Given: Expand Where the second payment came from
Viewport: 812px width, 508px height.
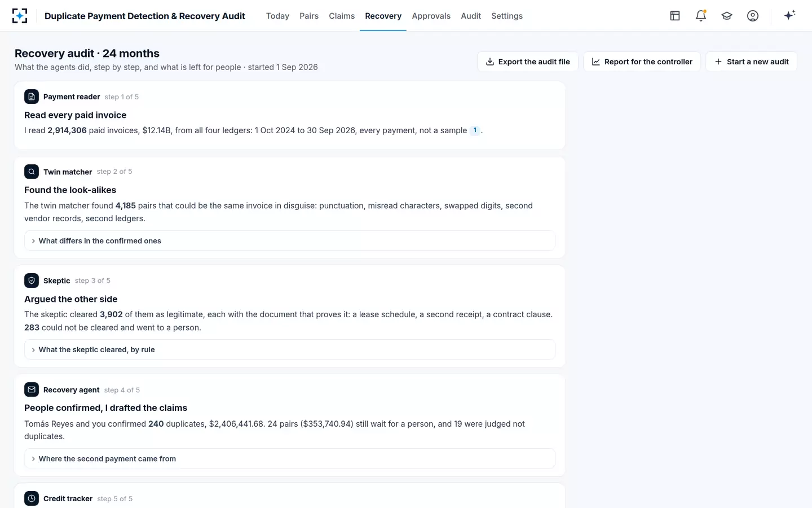Looking at the screenshot, I should [290, 458].
